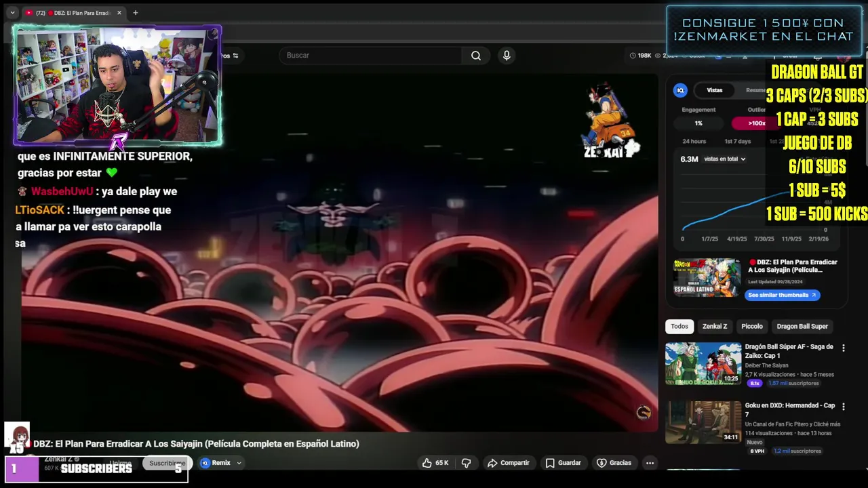Click See similar thumbnails button
This screenshot has width=868, height=488.
(x=783, y=296)
